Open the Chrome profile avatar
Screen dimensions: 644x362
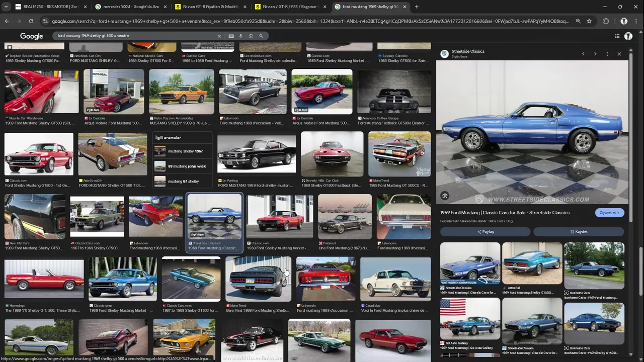(624, 21)
